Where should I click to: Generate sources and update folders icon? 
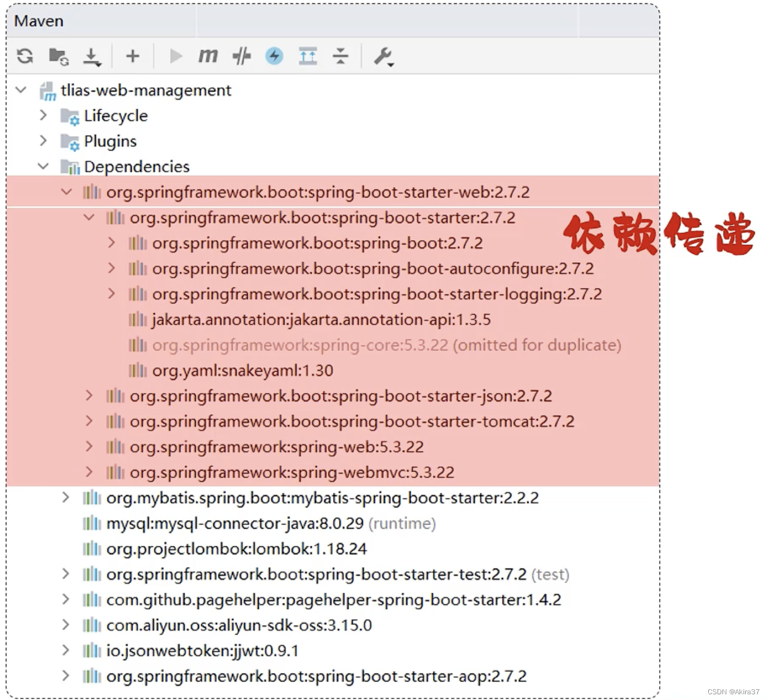(x=59, y=56)
